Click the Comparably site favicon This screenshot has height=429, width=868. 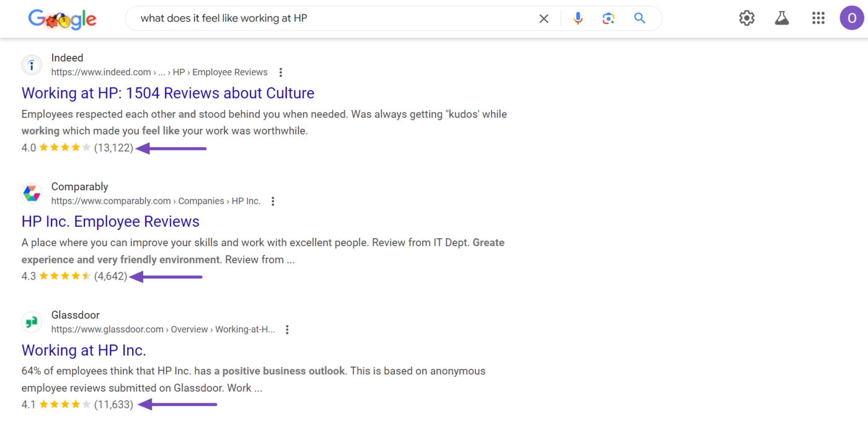tap(32, 193)
